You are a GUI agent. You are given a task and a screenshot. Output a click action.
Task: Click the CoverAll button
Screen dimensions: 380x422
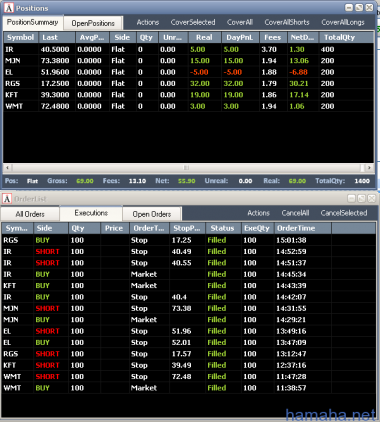[x=240, y=22]
